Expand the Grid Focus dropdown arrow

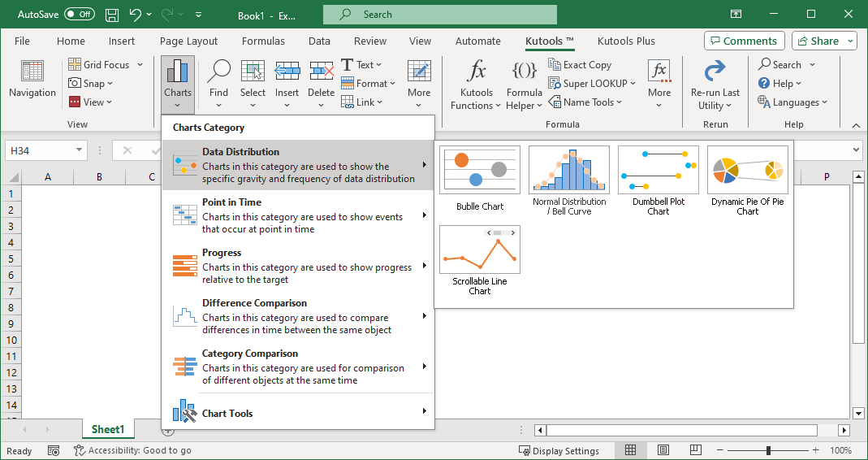pyautogui.click(x=140, y=65)
